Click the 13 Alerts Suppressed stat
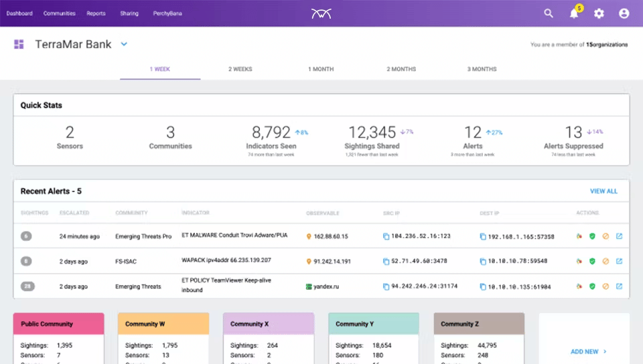Image resolution: width=643 pixels, height=364 pixels. pos(574,141)
